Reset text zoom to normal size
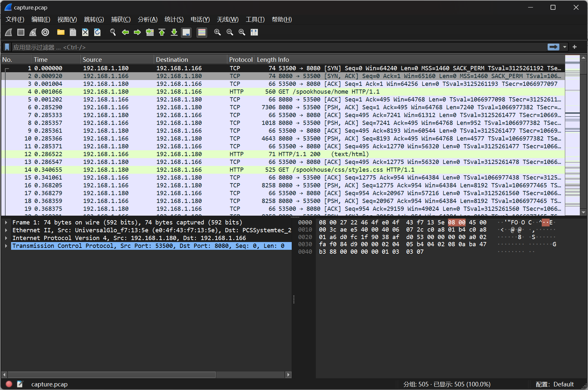This screenshot has height=390, width=588. pyautogui.click(x=242, y=32)
